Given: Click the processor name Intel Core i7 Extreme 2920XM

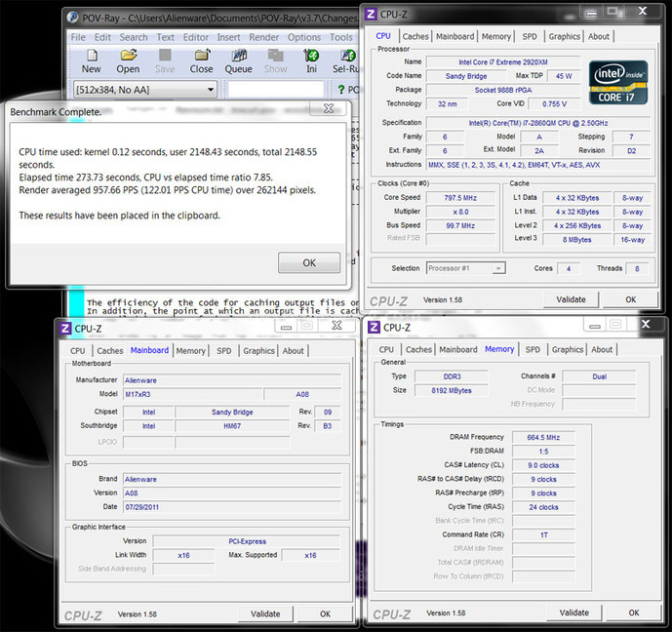Looking at the screenshot, I should coord(503,62).
